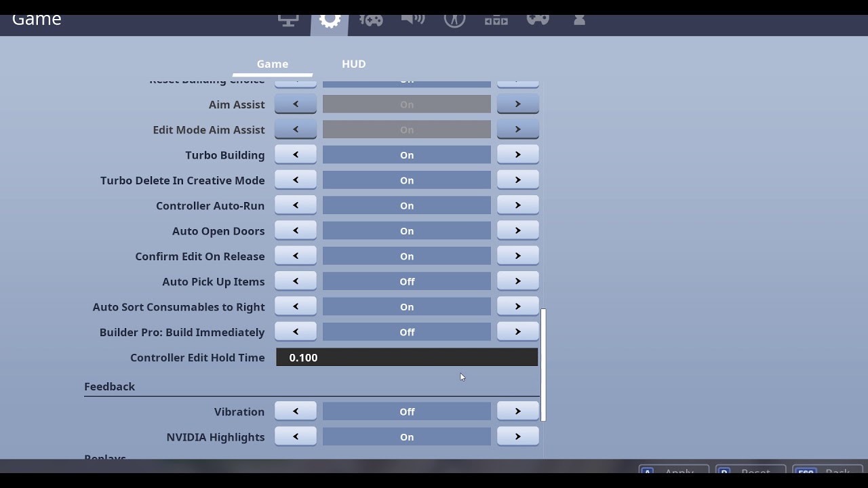Click right arrow for Auto Pick Up Items
Image resolution: width=868 pixels, height=488 pixels.
click(518, 281)
